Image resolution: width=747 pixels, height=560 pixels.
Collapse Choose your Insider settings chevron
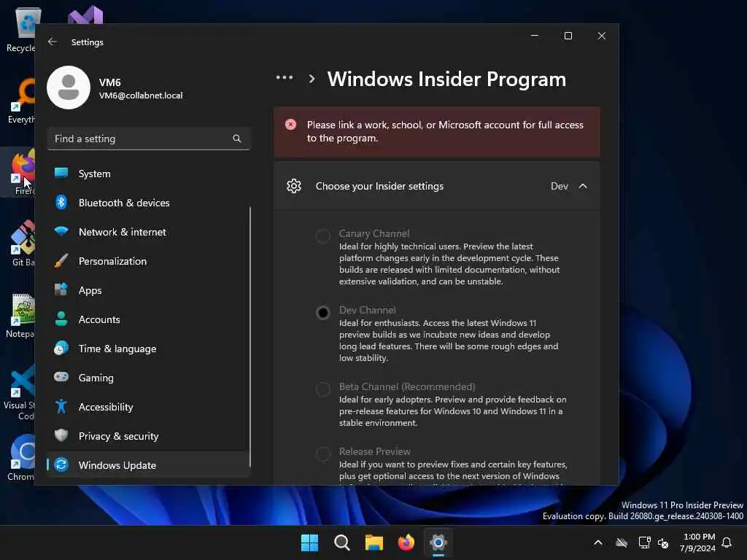[583, 186]
